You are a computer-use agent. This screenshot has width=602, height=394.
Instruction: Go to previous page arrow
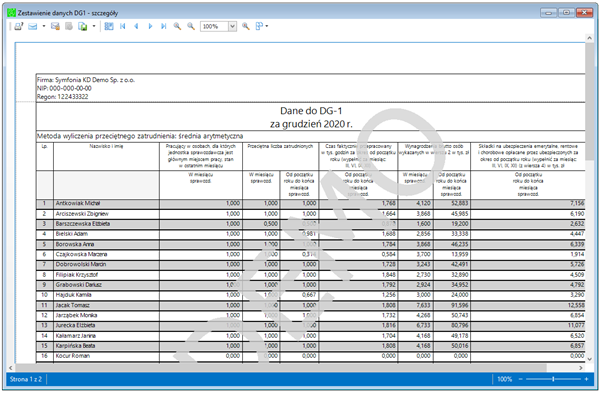coord(136,26)
